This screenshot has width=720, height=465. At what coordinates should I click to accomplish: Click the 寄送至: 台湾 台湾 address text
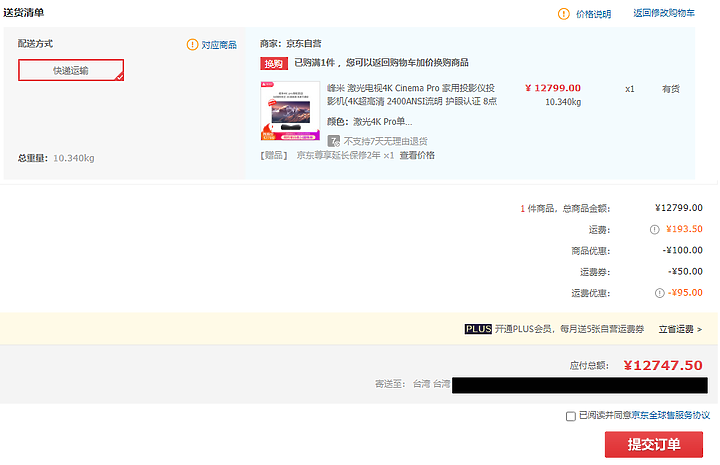412,384
